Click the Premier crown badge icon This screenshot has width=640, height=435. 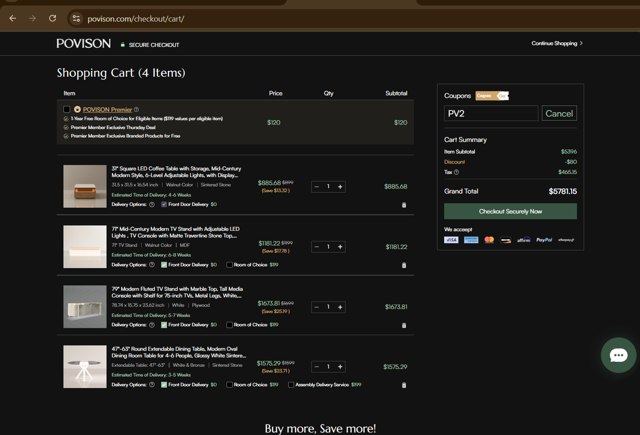[77, 109]
